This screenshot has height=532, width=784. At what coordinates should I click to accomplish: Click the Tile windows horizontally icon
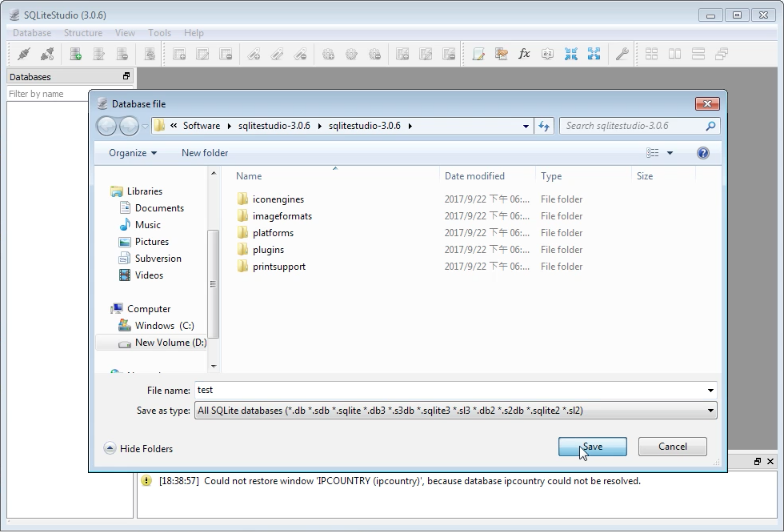675,54
